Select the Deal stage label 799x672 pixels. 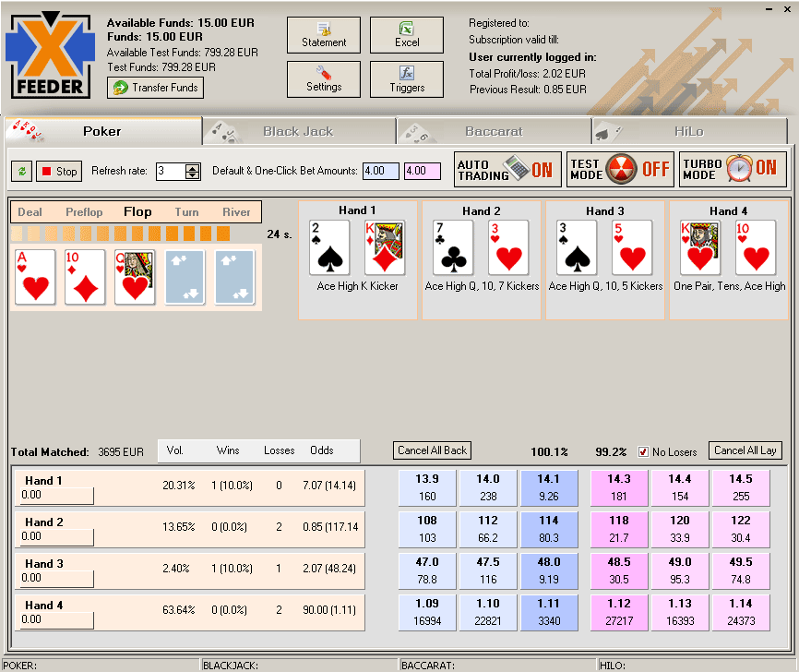pos(30,212)
